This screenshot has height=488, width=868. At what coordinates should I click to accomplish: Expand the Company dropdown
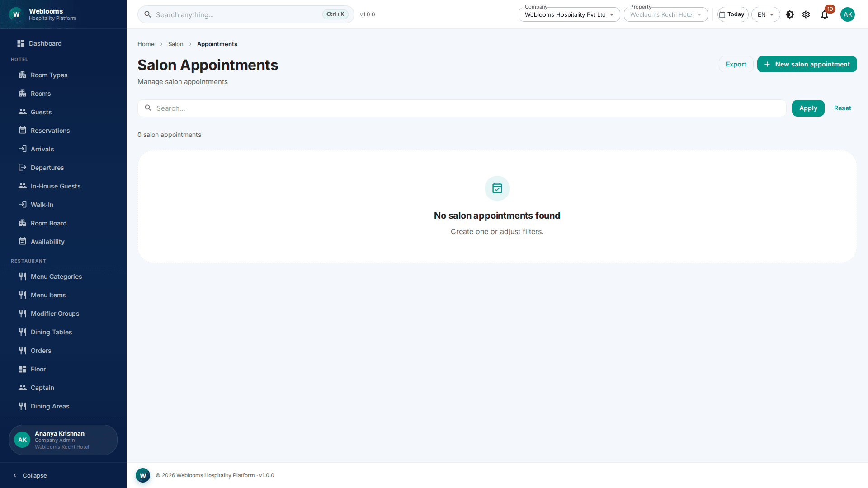pyautogui.click(x=569, y=14)
